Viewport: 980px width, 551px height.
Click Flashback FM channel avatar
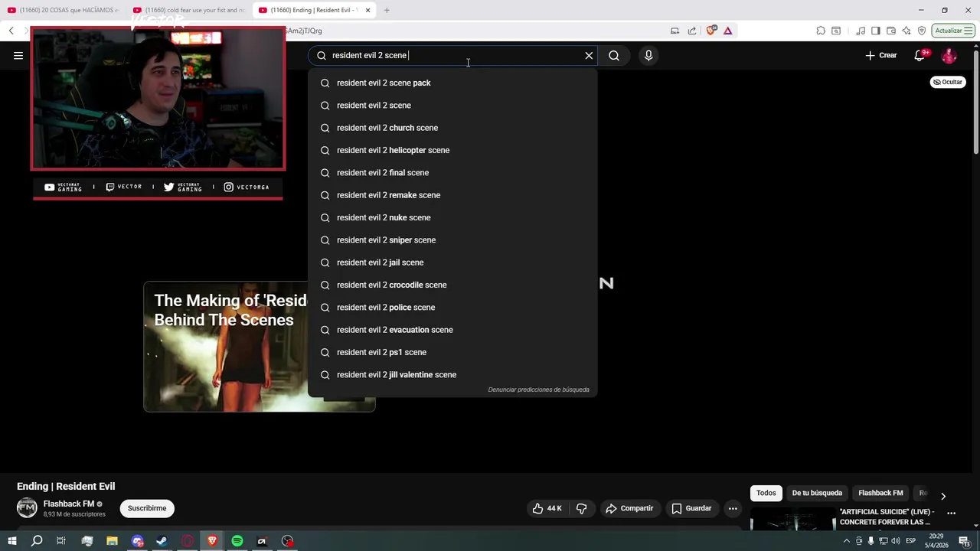tap(27, 508)
